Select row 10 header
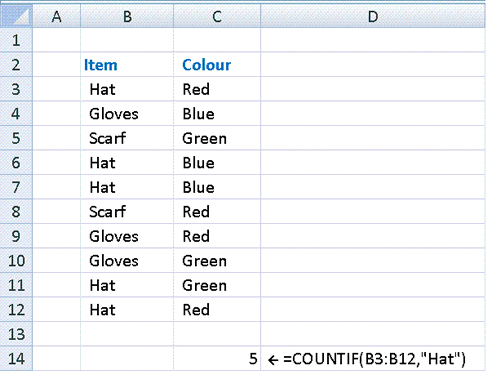This screenshot has height=383, width=500. pos(16,260)
